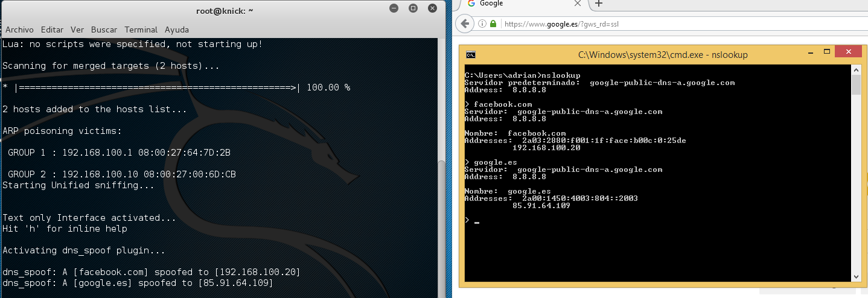868x298 pixels.
Task: Click the cmd.exe title bar text
Action: tap(663, 55)
